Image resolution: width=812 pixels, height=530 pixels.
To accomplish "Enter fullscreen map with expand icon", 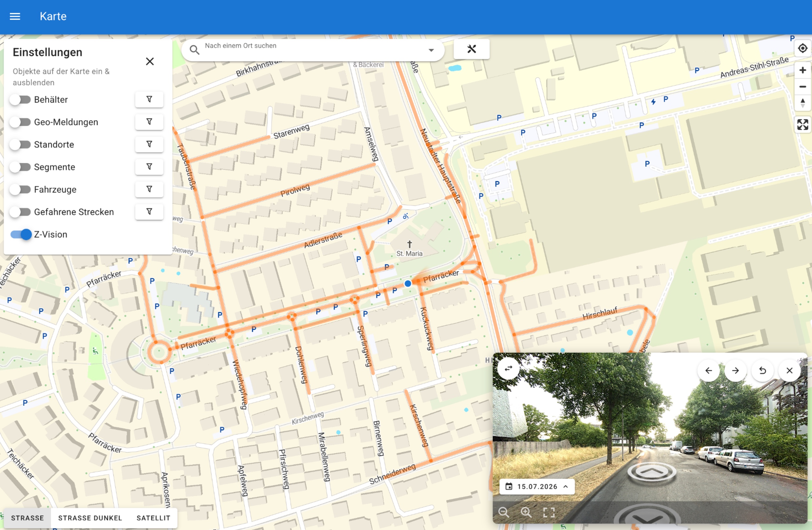I will tap(802, 124).
